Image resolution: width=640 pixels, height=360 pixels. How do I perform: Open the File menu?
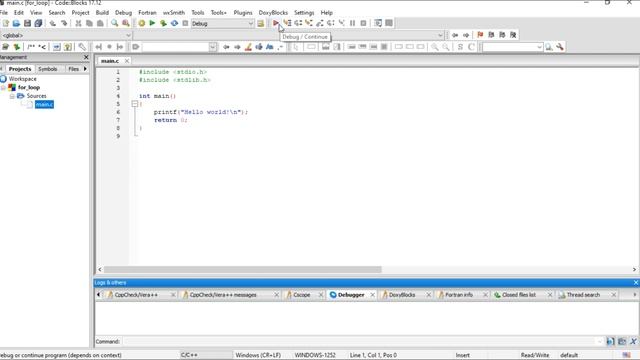(4, 13)
